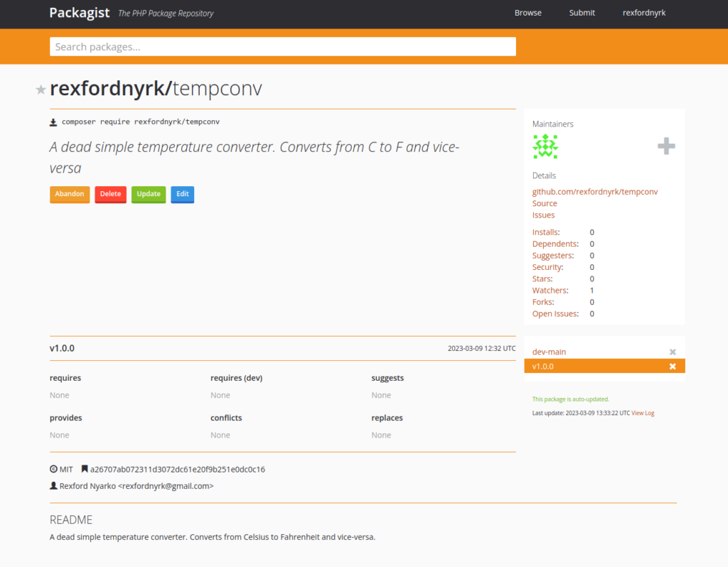
Task: Open the rexfordnyrk user menu
Action: pos(644,13)
